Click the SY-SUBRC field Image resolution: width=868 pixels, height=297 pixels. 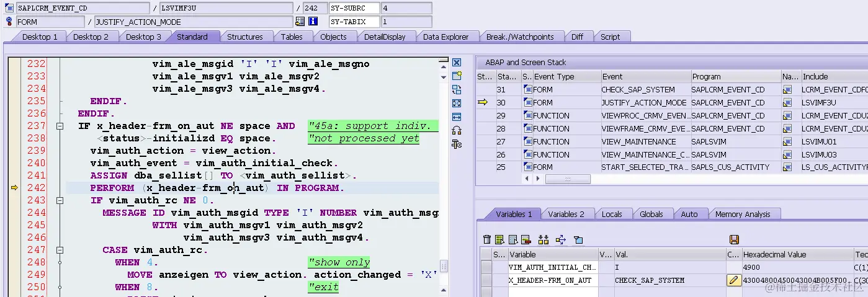[x=354, y=8]
